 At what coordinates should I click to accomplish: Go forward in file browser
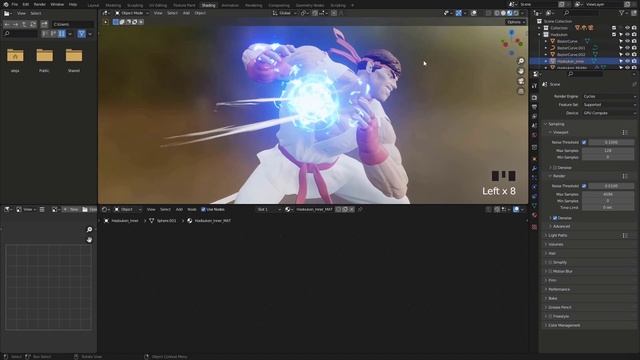pyautogui.click(x=16, y=24)
